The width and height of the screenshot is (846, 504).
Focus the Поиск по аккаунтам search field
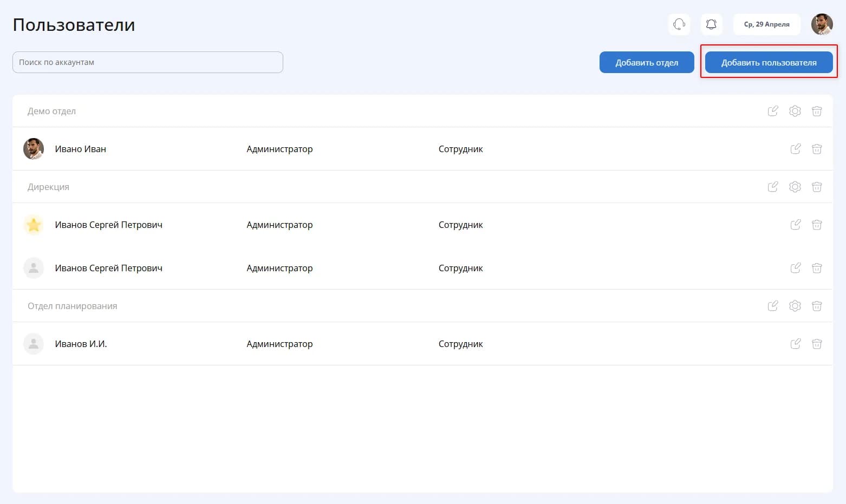(148, 62)
